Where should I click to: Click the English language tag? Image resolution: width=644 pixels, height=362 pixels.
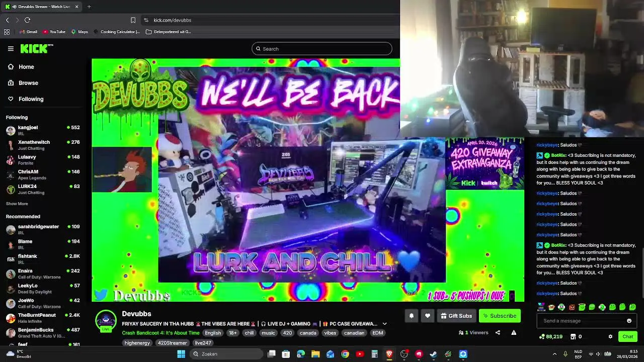tap(213, 333)
